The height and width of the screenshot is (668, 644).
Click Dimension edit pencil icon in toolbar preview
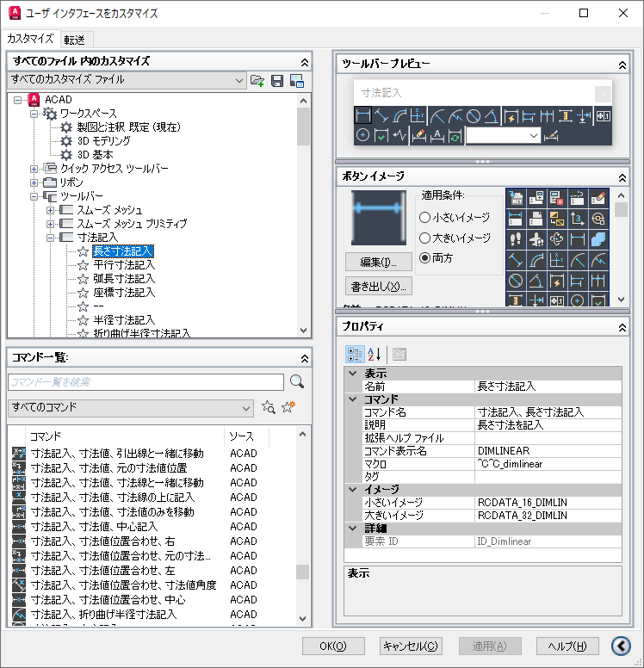click(419, 136)
